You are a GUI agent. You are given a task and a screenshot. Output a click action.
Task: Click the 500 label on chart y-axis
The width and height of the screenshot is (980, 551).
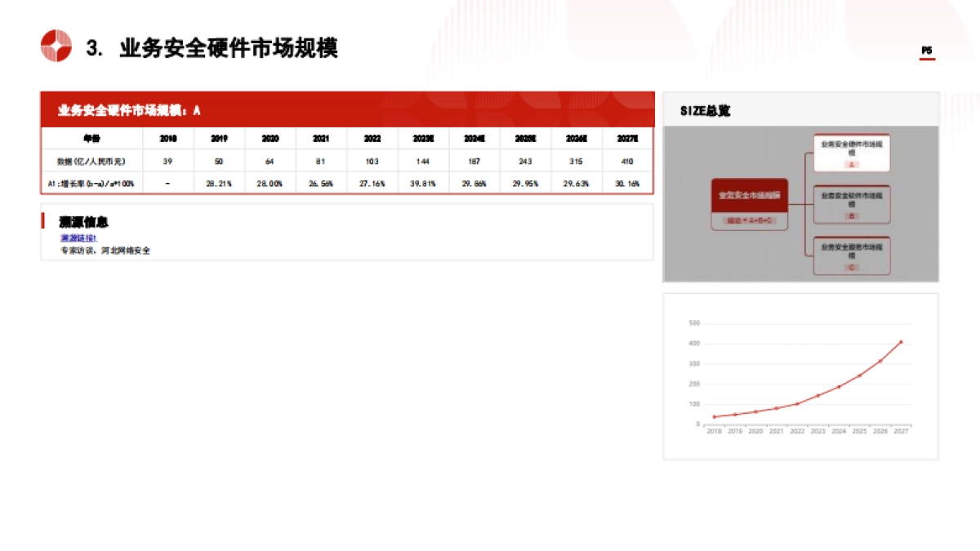point(693,322)
